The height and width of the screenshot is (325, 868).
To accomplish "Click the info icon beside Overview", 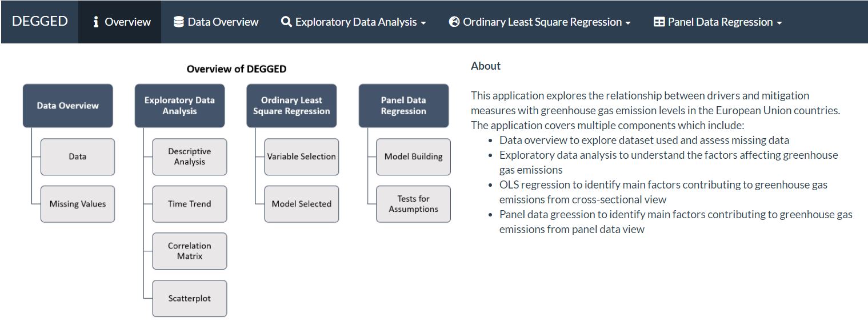I will click(96, 22).
